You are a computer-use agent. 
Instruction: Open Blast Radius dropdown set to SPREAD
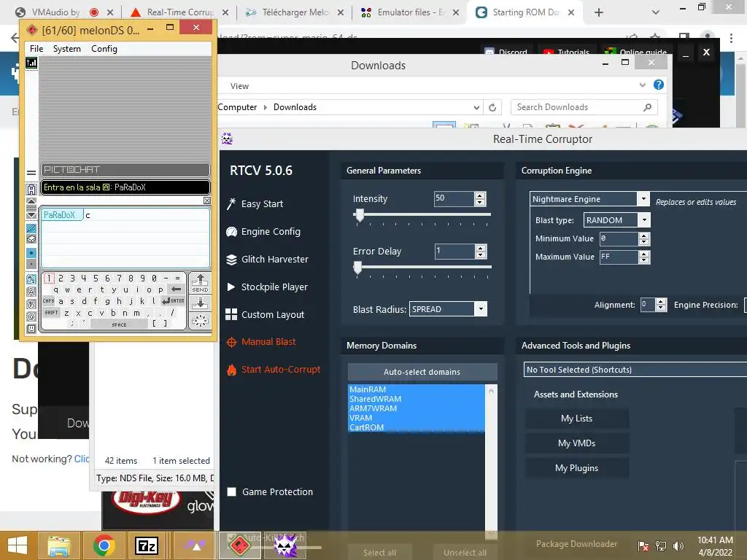[x=481, y=309]
